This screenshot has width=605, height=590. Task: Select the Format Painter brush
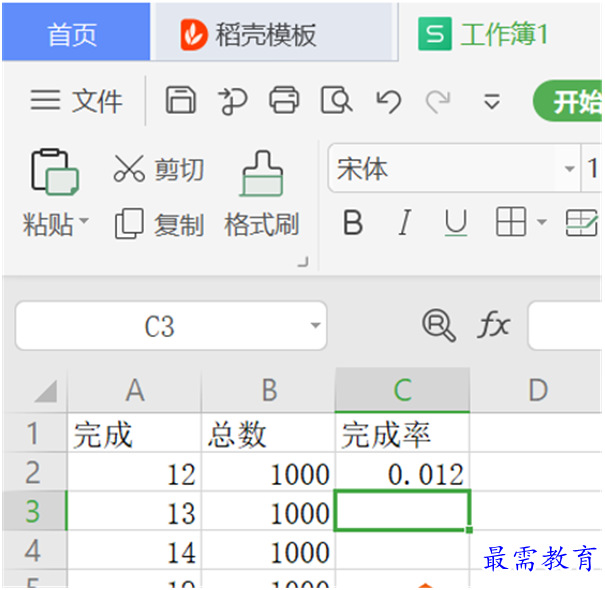point(262,173)
